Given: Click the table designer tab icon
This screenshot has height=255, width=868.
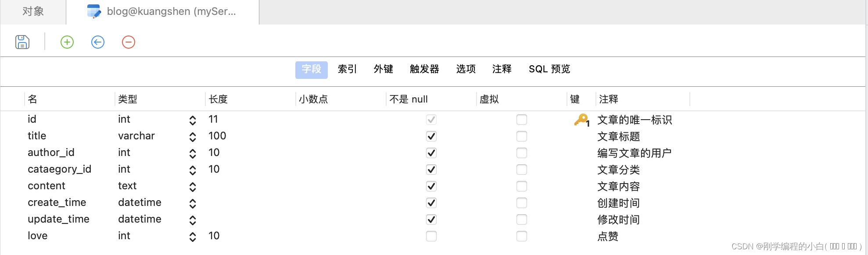Looking at the screenshot, I should [x=94, y=11].
